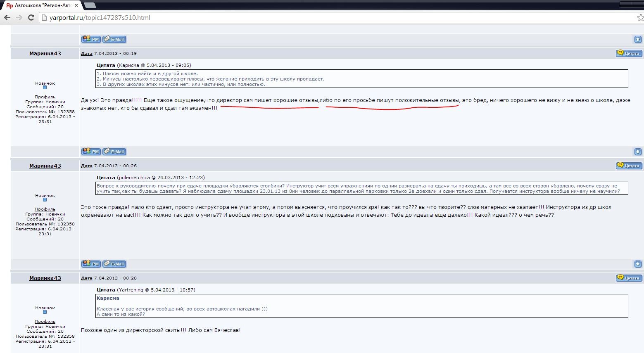Reload the yarportal page
The height and width of the screenshot is (353, 644).
tap(31, 17)
